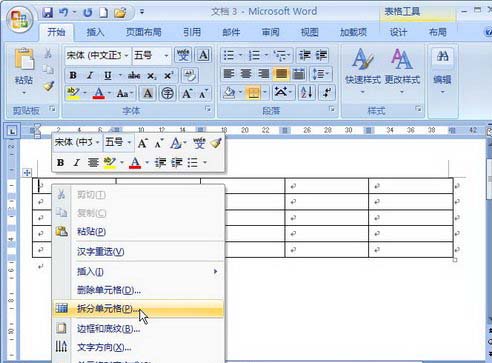This screenshot has width=492, height=363.
Task: Shrink font size in the ribbon
Action: click(x=203, y=94)
